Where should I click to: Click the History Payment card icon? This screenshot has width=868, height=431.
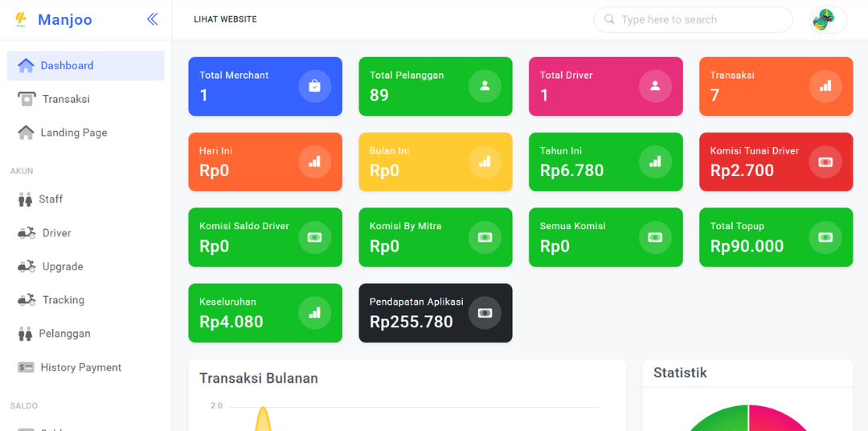coord(27,367)
